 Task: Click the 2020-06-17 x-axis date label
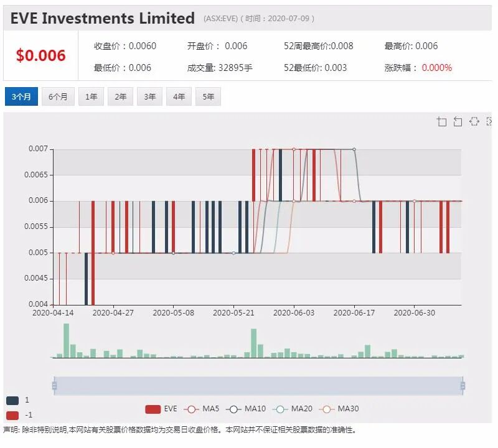click(354, 313)
